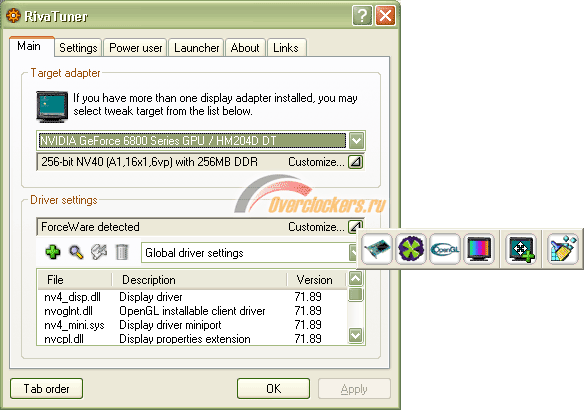Screen dimensions: 584x410
Task: Close the RivaTuner window
Action: coord(385,16)
